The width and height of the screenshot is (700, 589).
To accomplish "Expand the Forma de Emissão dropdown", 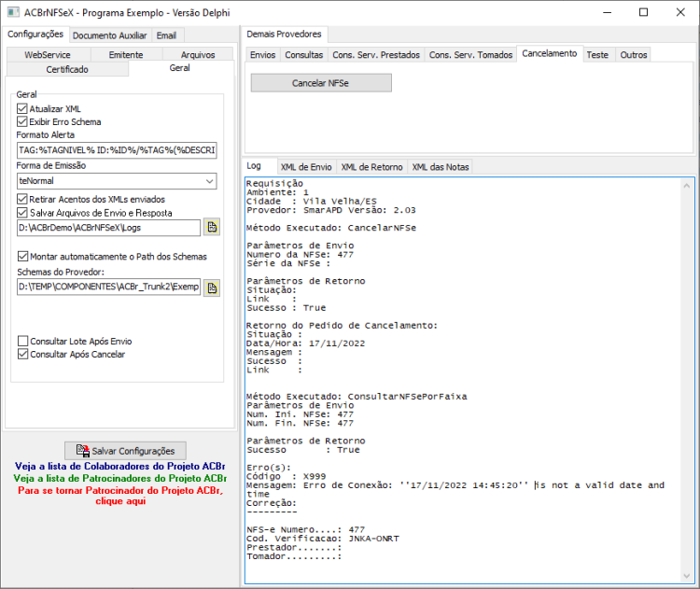I will pyautogui.click(x=209, y=181).
